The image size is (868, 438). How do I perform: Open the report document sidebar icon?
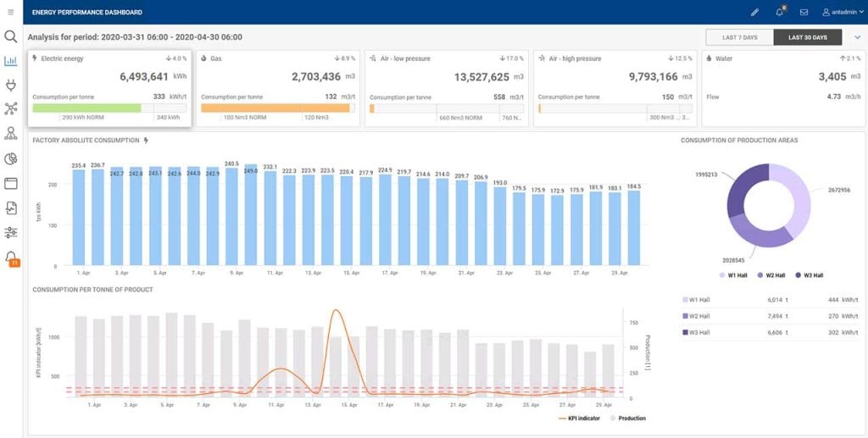coord(10,208)
